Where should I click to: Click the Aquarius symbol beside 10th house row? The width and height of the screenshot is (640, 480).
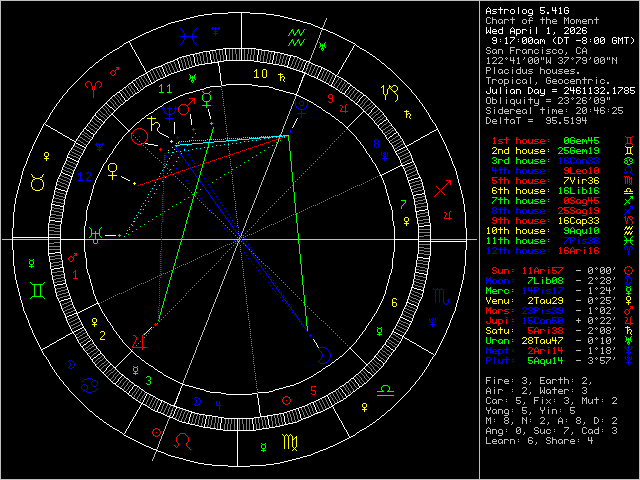pos(629,231)
